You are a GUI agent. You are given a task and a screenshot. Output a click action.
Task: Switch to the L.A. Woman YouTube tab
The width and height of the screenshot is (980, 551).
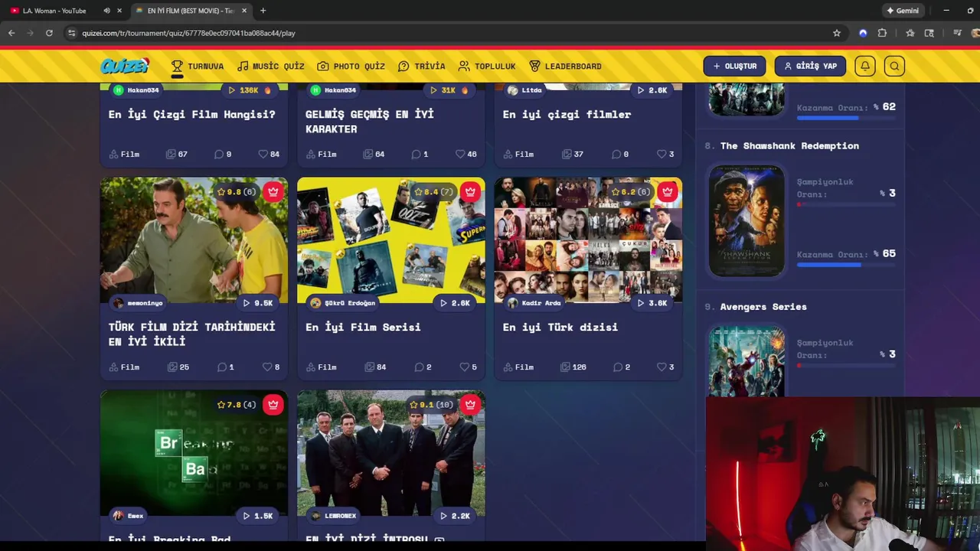(54, 11)
